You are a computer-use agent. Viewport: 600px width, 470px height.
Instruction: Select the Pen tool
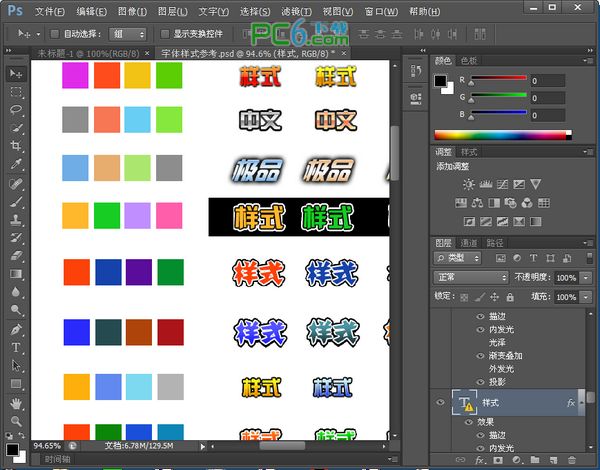16,329
